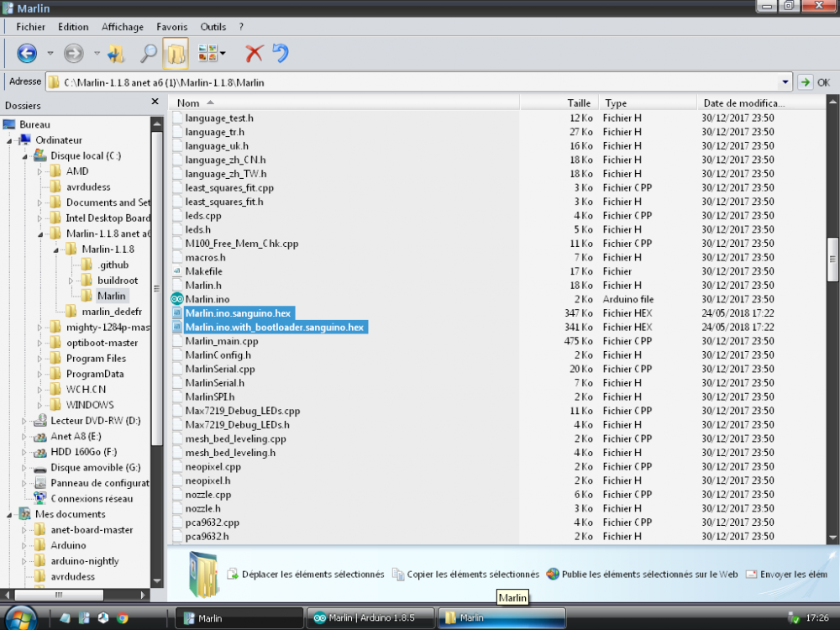Open the Fichier menu
The image size is (840, 630).
click(x=30, y=27)
